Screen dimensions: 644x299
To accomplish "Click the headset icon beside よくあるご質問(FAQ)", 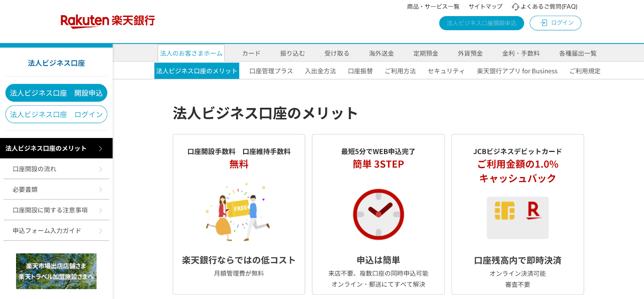I will click(x=515, y=7).
